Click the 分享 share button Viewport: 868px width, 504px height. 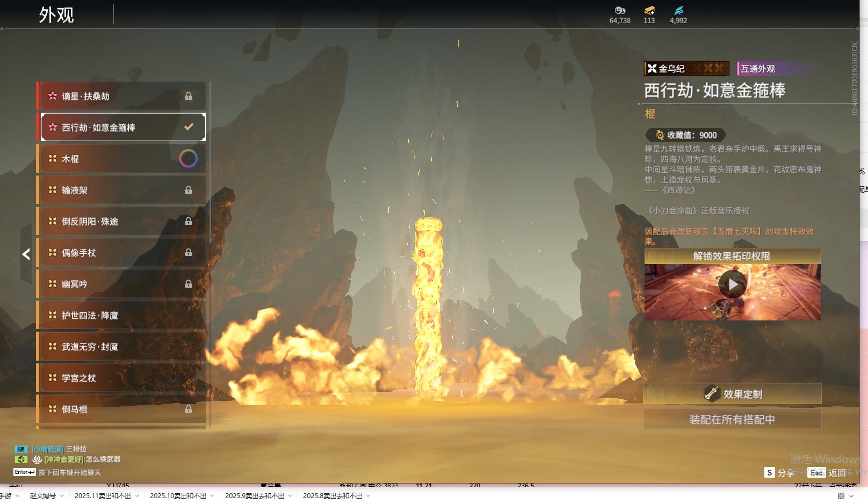tap(779, 472)
